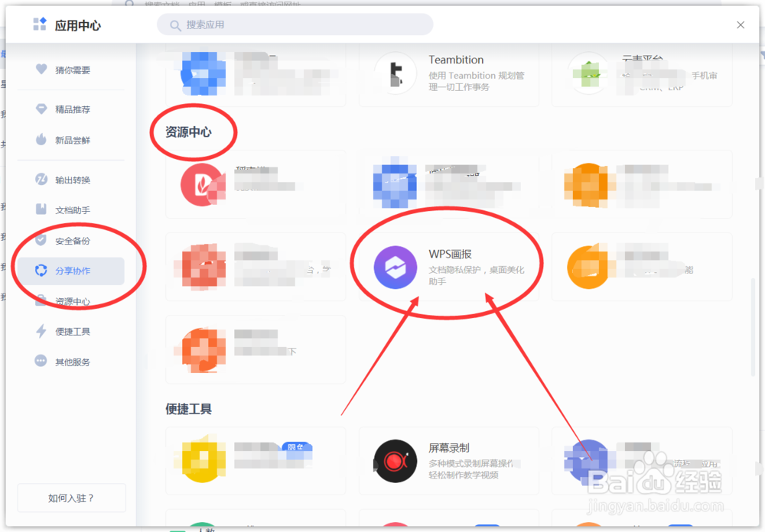Focus the 搜索应用 search field
765x532 pixels.
tap(295, 24)
